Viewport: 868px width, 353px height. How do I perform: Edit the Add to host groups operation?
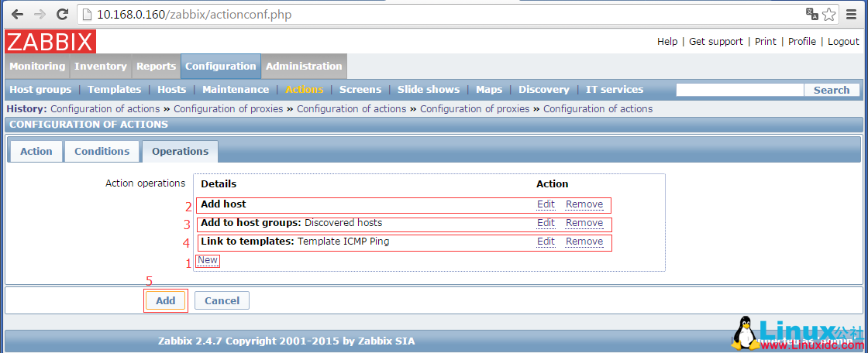click(x=546, y=223)
